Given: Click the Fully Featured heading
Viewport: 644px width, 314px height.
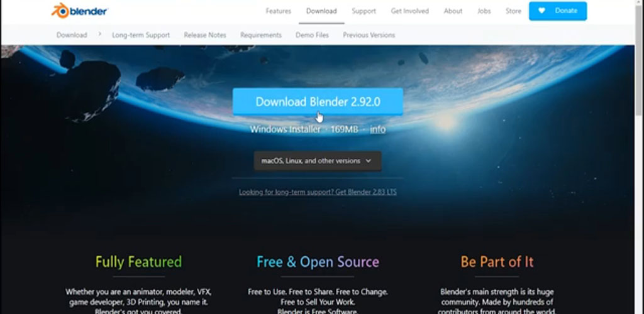Looking at the screenshot, I should (139, 262).
